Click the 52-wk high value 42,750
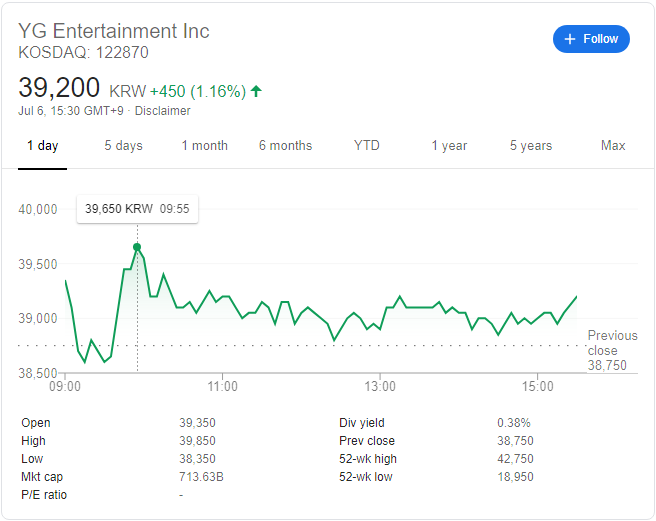This screenshot has height=521, width=656. pos(515,459)
